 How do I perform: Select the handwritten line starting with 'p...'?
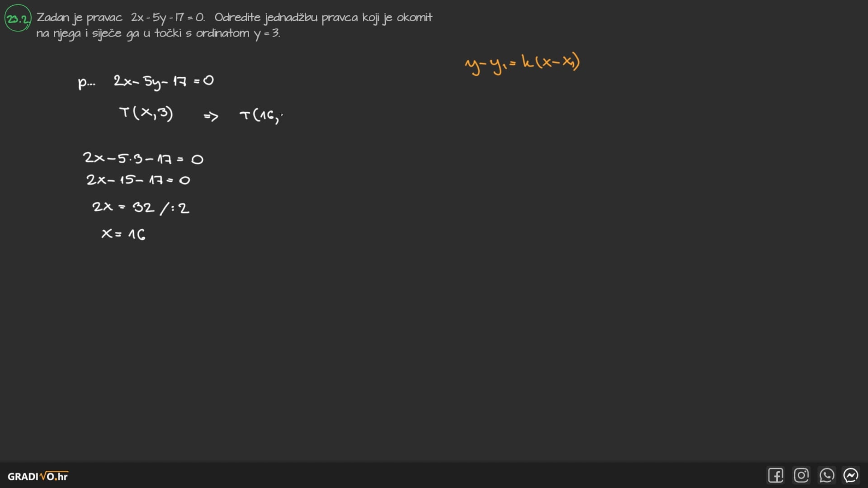(146, 82)
